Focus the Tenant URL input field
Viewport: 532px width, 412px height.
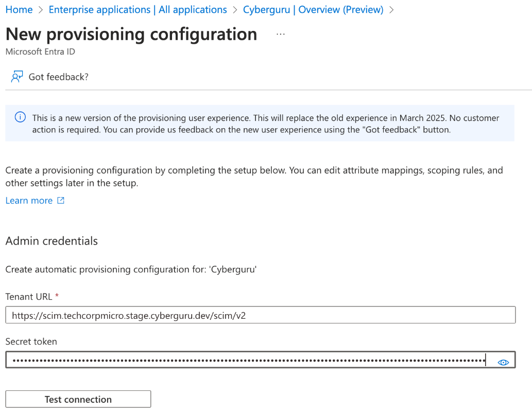(261, 315)
